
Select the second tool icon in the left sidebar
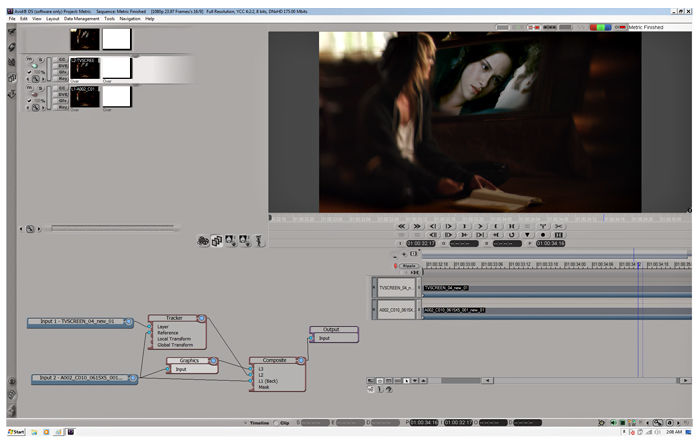[x=12, y=47]
